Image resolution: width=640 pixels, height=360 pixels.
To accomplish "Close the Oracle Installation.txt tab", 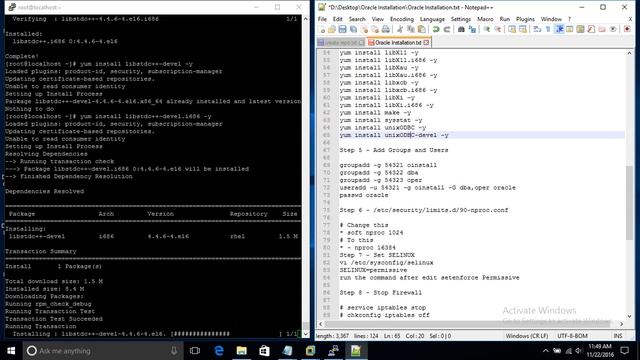I will [426, 42].
